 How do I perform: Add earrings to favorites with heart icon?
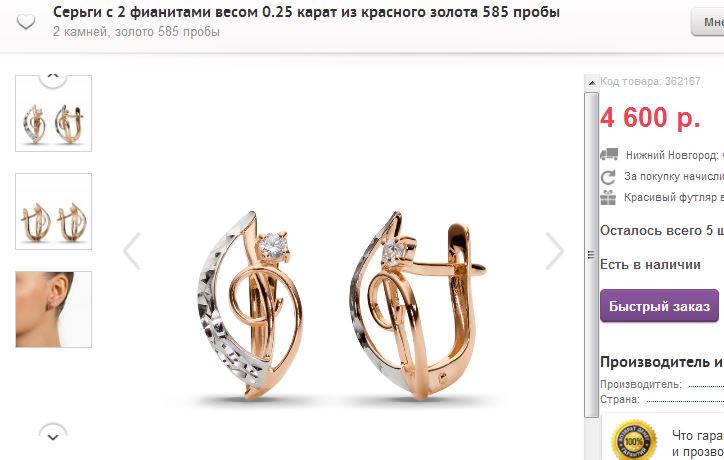[26, 22]
